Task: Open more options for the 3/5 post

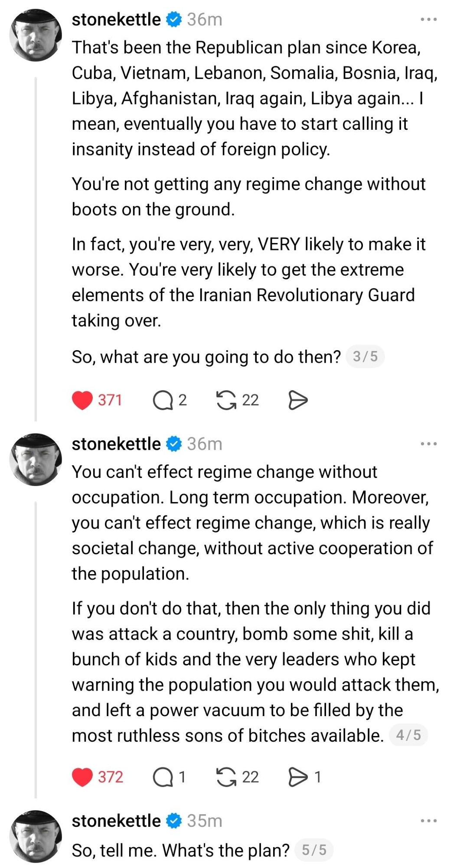Action: click(x=428, y=20)
